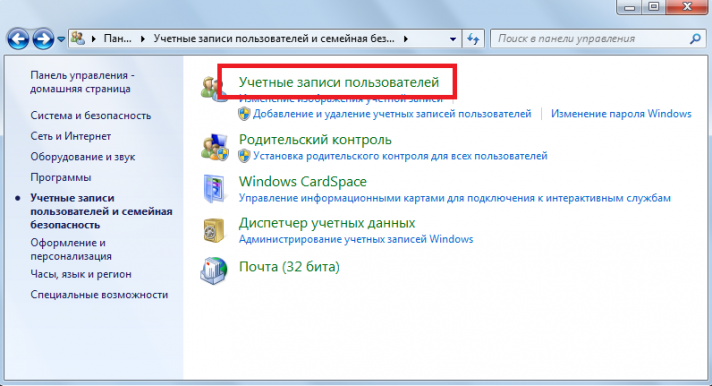The height and width of the screenshot is (386, 712).
Task: Go back with the Back arrow button
Action: [18, 39]
